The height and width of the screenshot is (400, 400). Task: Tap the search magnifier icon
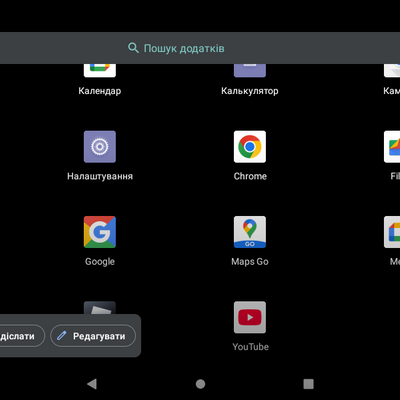point(133,48)
